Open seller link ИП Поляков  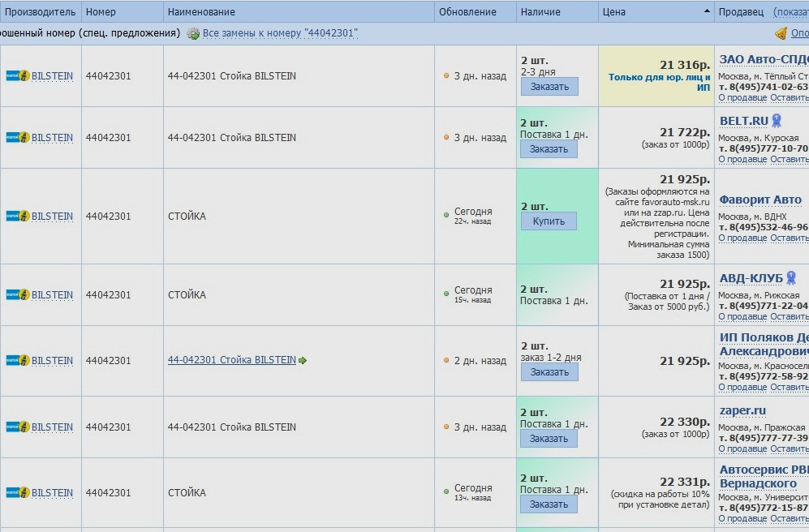pos(764,344)
